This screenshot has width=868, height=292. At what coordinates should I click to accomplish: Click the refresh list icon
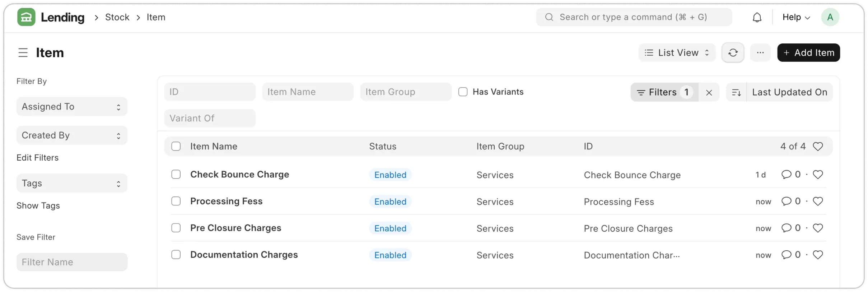click(x=733, y=53)
